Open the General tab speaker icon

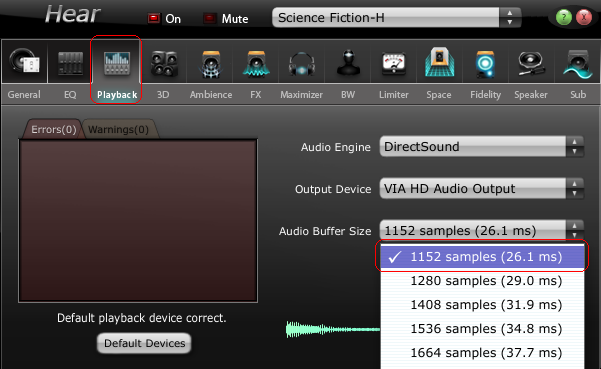point(24,62)
